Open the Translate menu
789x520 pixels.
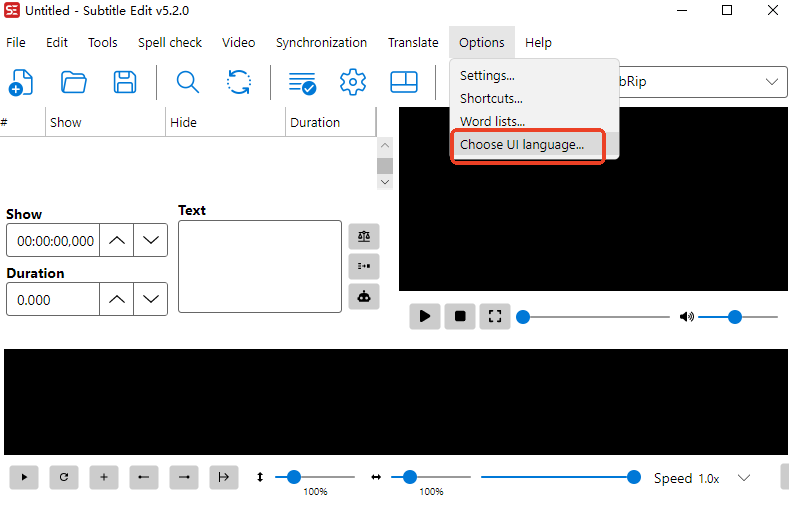click(413, 42)
